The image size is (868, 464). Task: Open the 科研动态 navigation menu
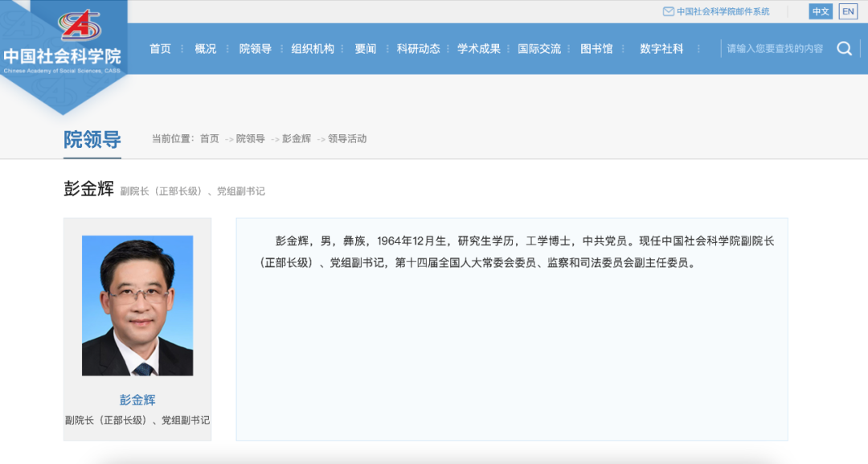point(416,48)
